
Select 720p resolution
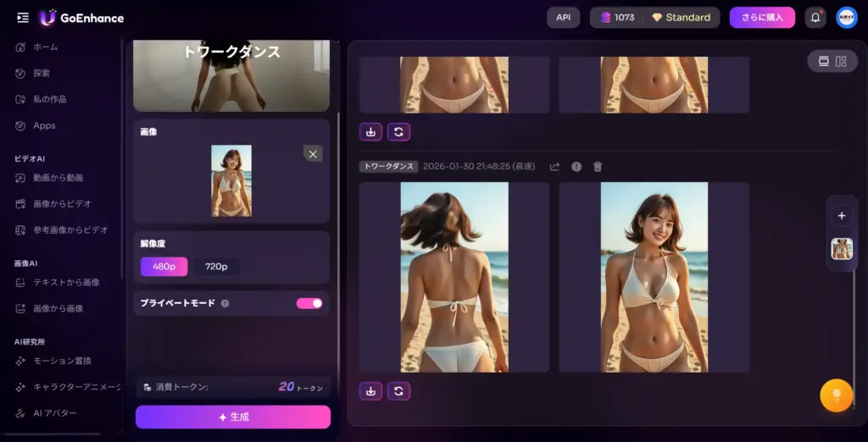click(x=216, y=267)
